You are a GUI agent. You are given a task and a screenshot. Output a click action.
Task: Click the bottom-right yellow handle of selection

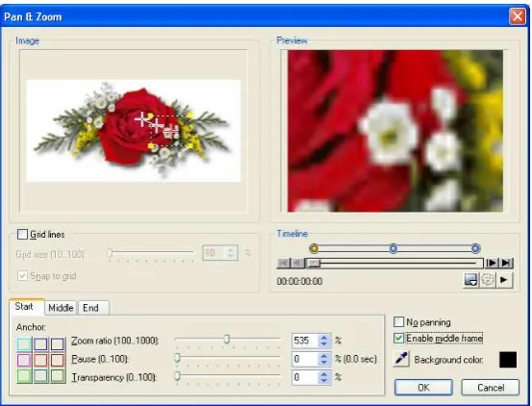[x=190, y=146]
